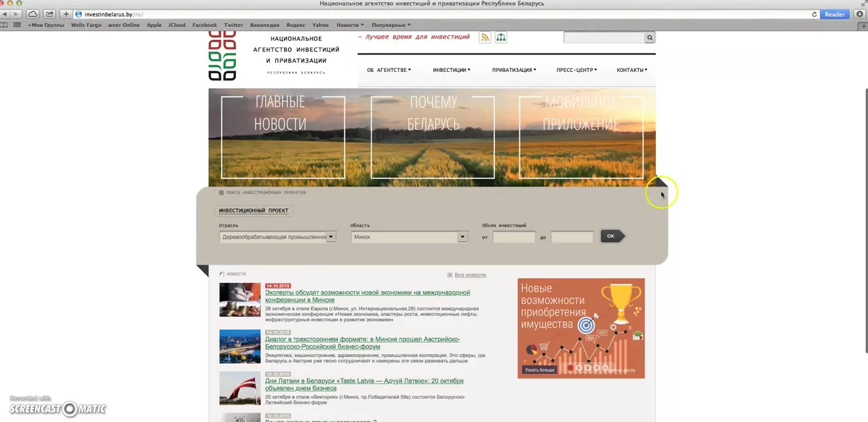Screen dimensions: 868x422
Task: Click the magnifier button in the site search
Action: point(650,38)
